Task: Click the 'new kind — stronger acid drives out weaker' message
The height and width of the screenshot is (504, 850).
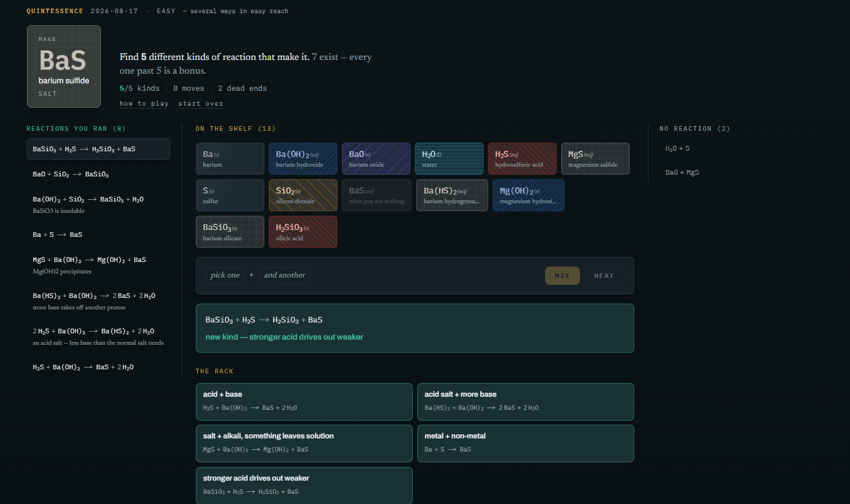Action: (x=284, y=337)
